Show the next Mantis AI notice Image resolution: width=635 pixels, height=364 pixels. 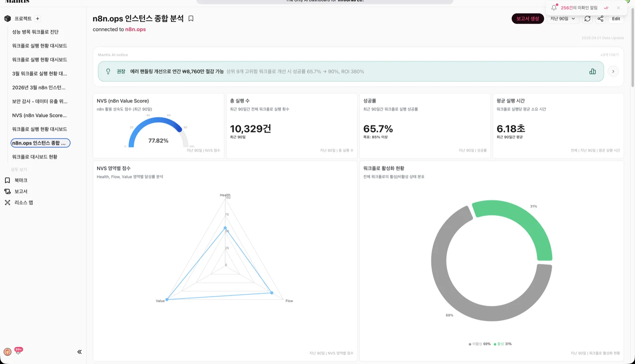coord(613,71)
